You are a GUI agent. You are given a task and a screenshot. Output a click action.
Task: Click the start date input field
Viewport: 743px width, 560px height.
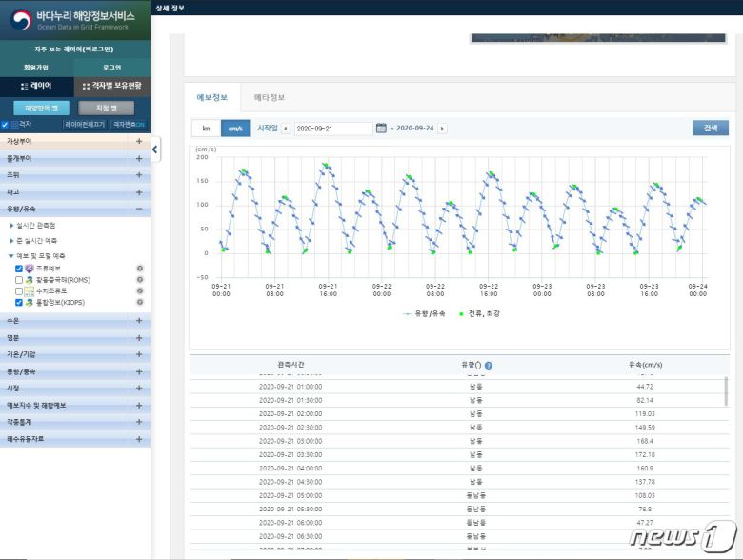(x=332, y=129)
